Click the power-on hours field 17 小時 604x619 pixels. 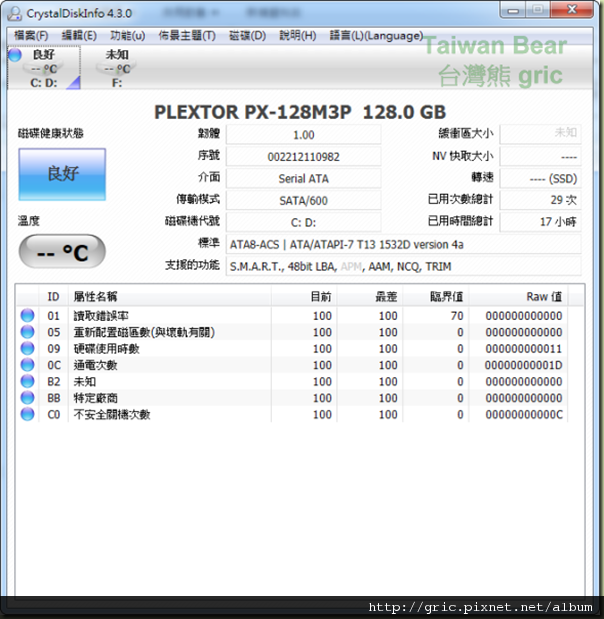click(540, 222)
